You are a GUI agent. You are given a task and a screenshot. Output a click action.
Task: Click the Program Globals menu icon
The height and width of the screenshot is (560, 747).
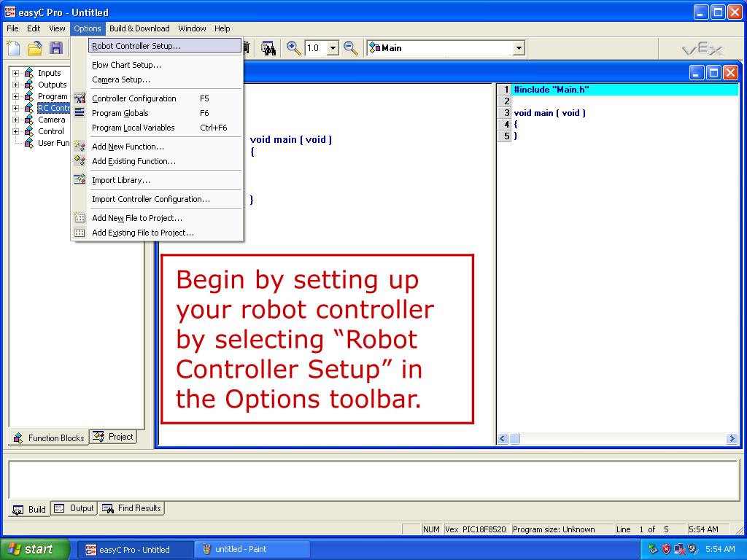pyautogui.click(x=80, y=113)
